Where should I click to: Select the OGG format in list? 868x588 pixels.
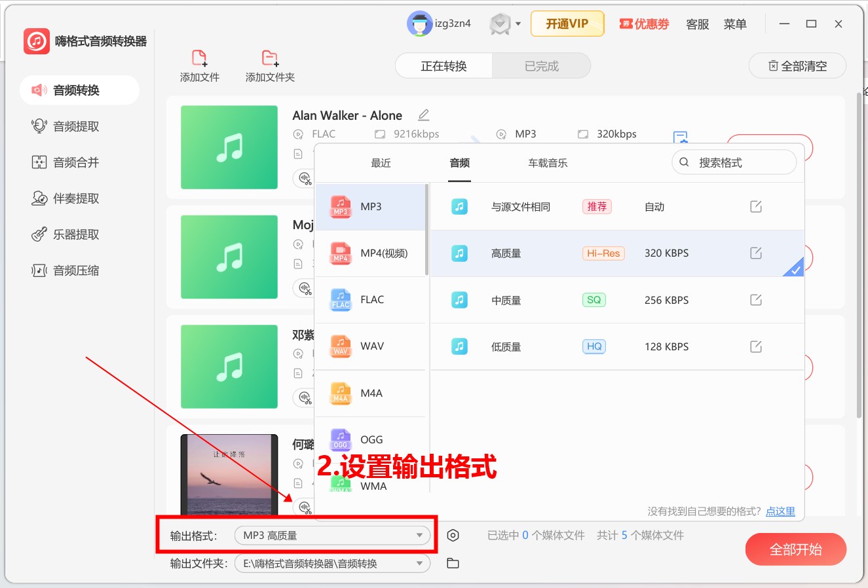(371, 440)
